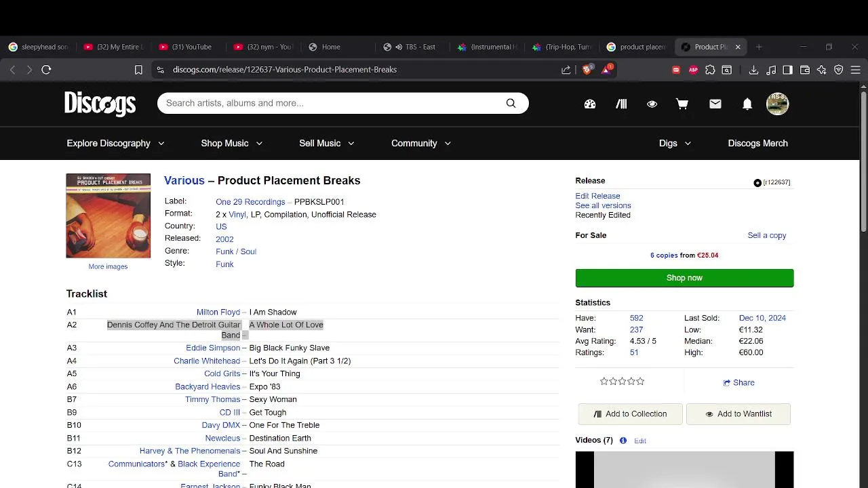
Task: Open Brave Leo AI sparkle icon
Action: [x=821, y=69]
